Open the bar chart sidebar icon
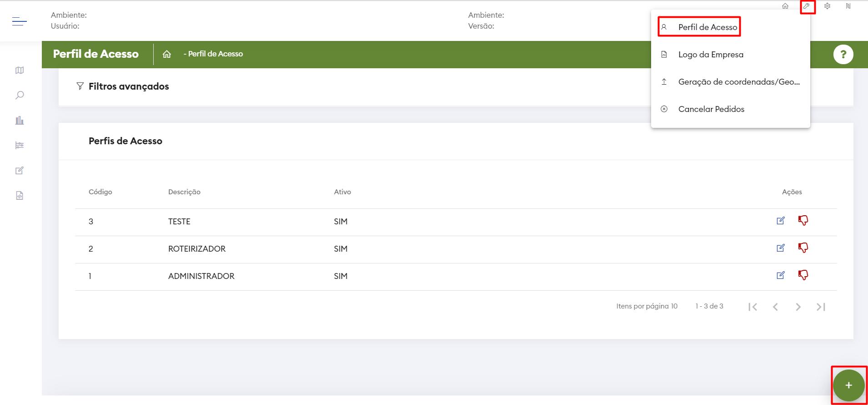 coord(20,121)
